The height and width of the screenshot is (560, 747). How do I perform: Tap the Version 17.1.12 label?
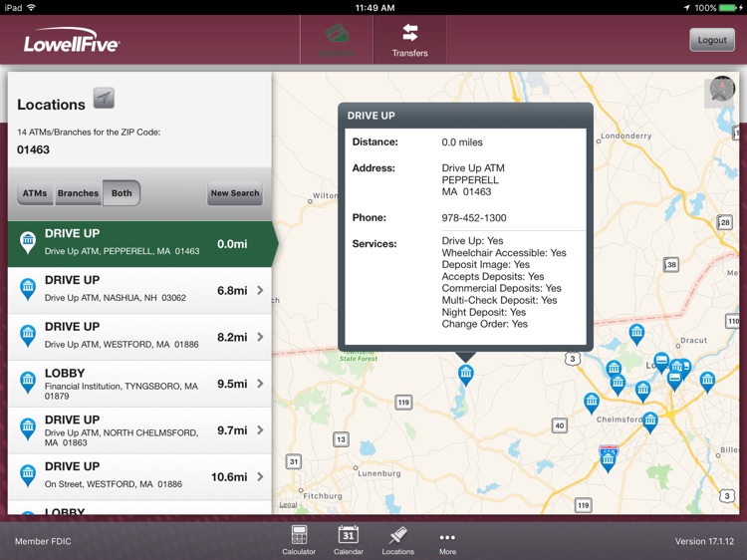click(x=704, y=541)
